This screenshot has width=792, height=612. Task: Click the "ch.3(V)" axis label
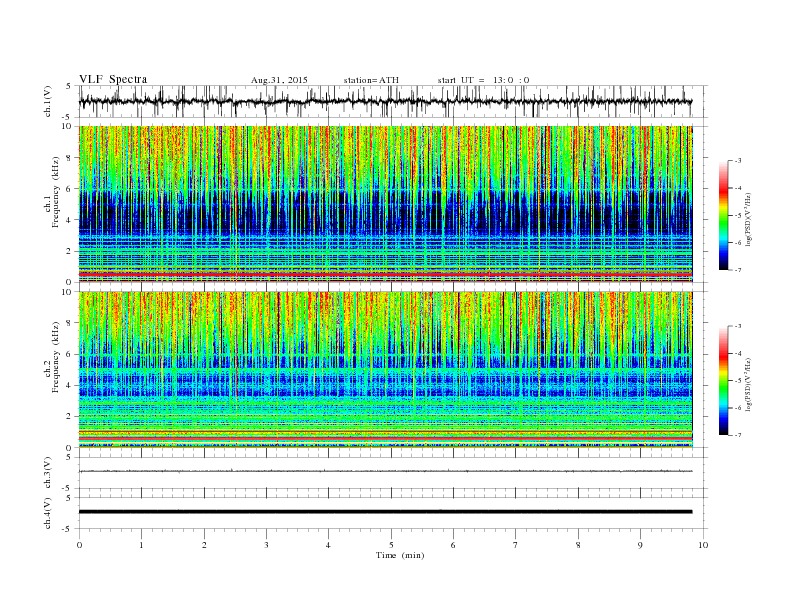(48, 473)
